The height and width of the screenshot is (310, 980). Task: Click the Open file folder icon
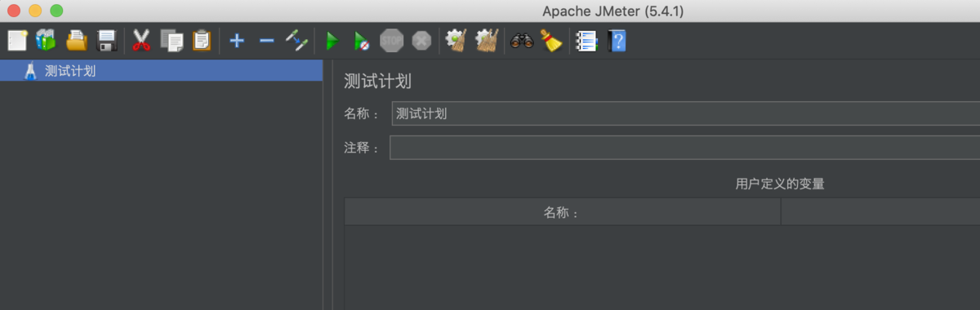pos(77,40)
